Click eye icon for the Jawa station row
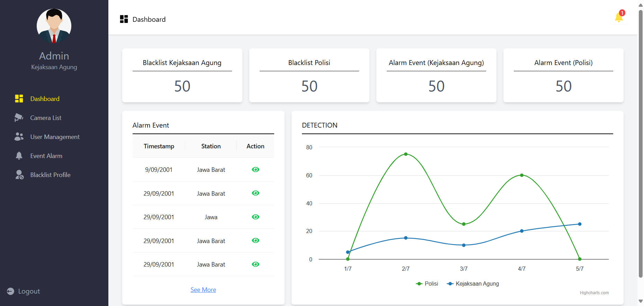644x306 pixels. (256, 217)
